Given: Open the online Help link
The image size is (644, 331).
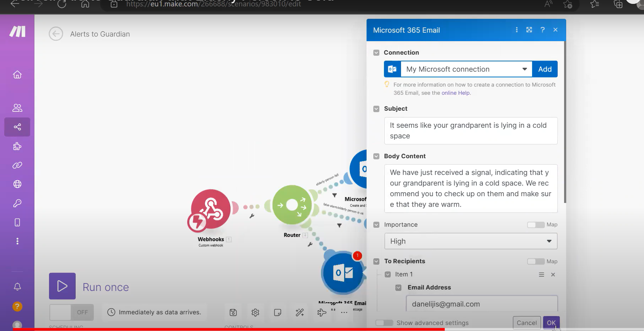Looking at the screenshot, I should (456, 93).
